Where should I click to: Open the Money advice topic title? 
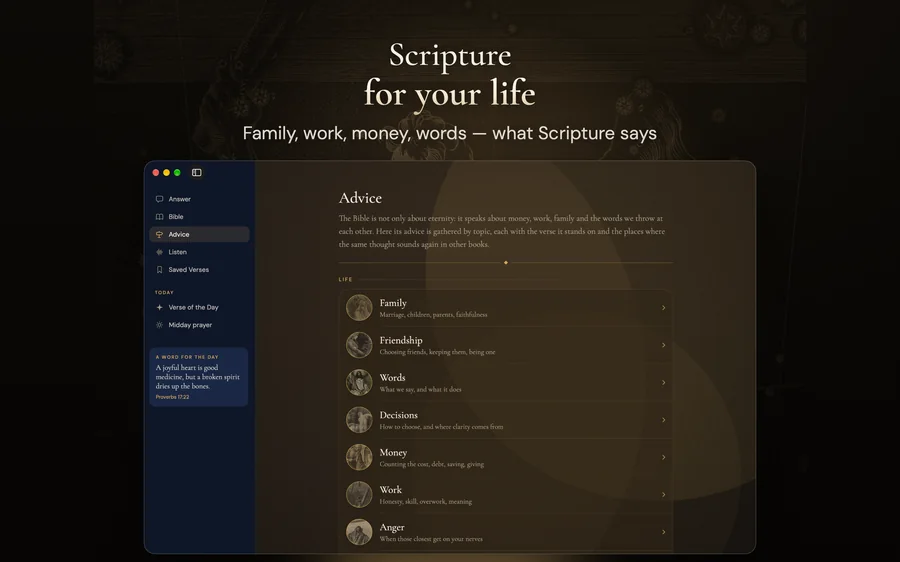(393, 452)
